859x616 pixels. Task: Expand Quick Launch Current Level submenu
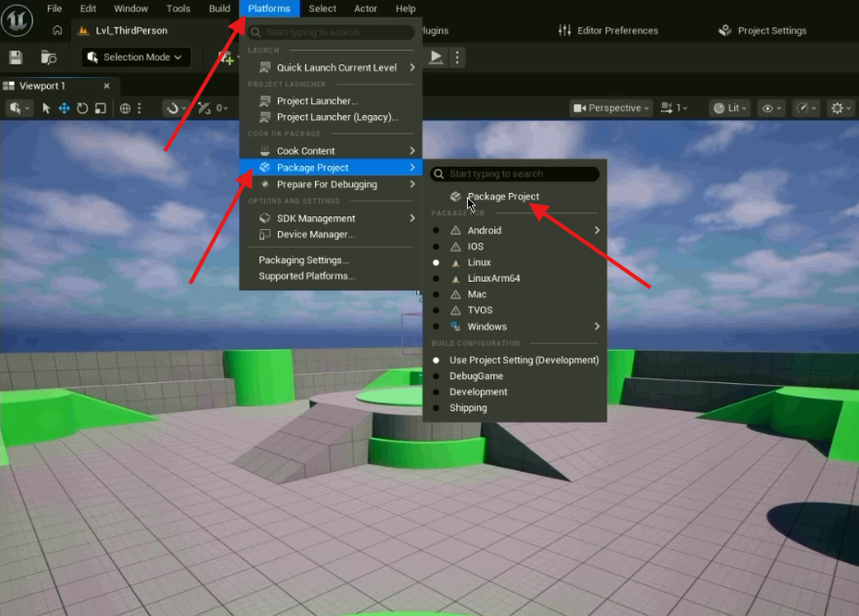pyautogui.click(x=331, y=68)
